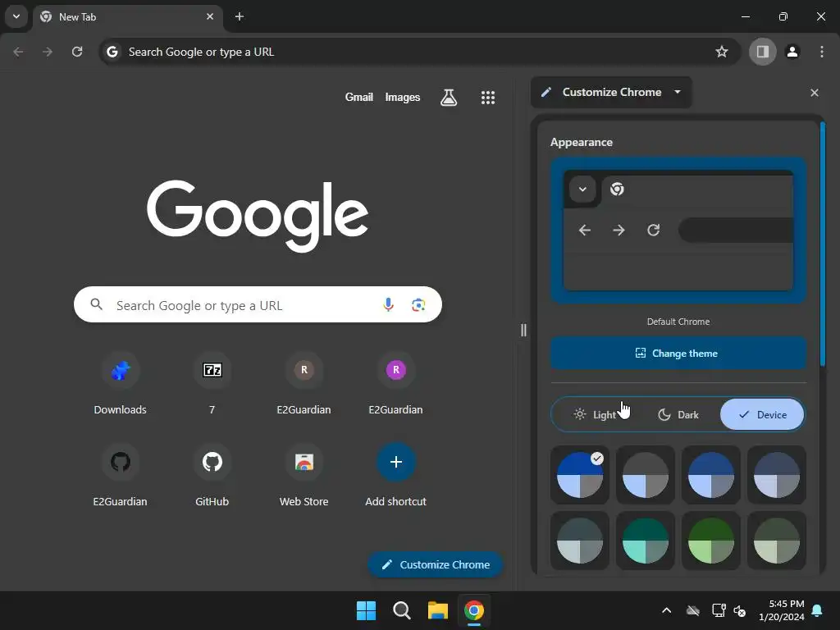Click the bottom Customize Chrome button

435,564
